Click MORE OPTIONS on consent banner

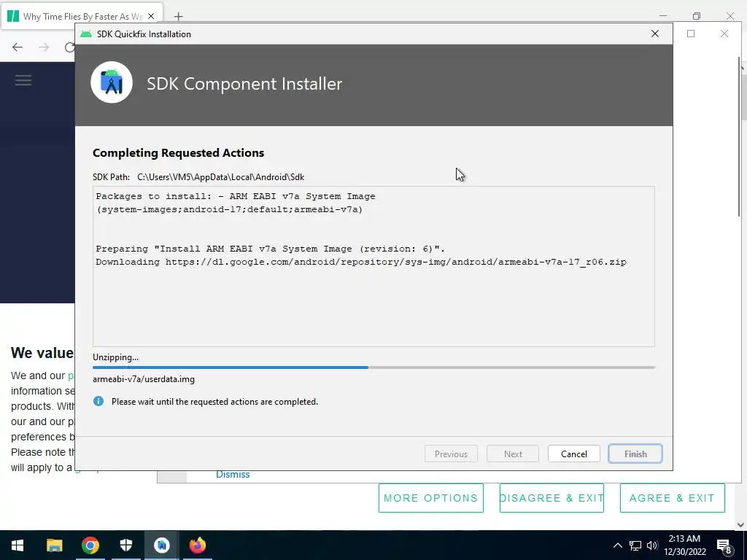pos(430,498)
